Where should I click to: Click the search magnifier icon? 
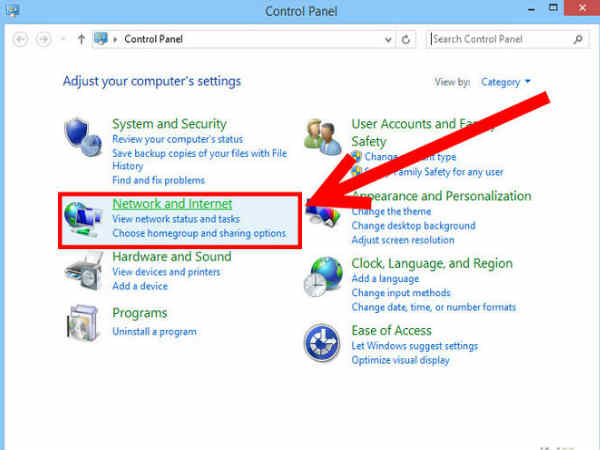pyautogui.click(x=578, y=39)
